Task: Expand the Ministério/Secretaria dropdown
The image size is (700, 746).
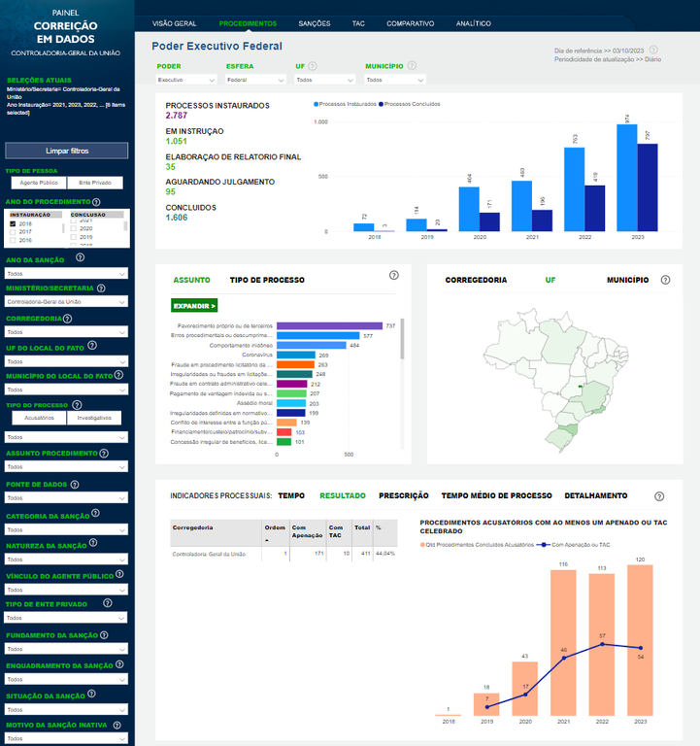Action: [66, 302]
